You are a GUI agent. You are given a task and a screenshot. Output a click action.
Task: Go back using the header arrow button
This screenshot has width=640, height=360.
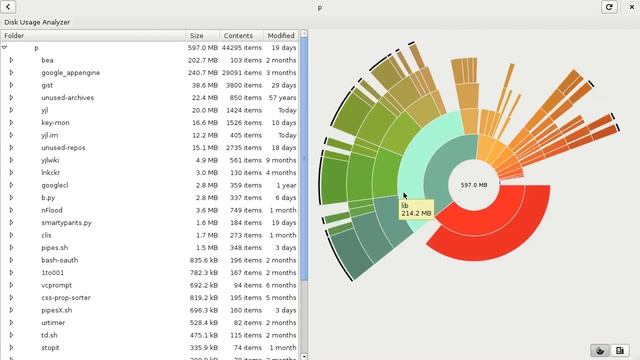pyautogui.click(x=8, y=7)
